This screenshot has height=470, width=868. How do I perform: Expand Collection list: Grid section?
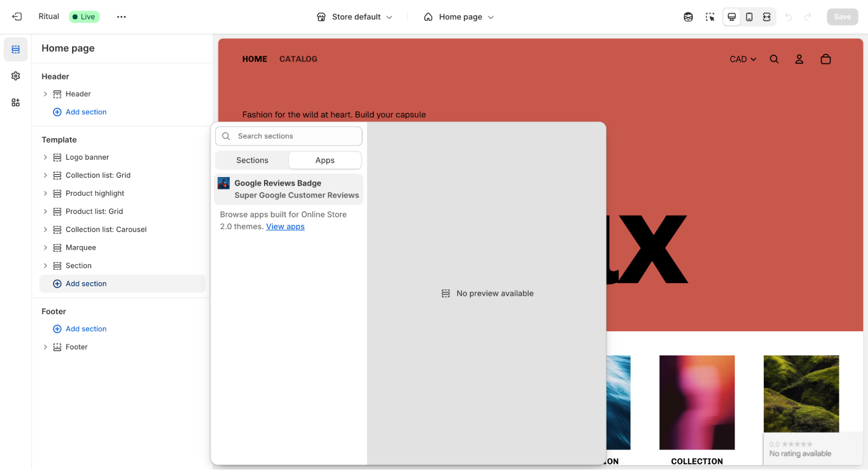[45, 175]
